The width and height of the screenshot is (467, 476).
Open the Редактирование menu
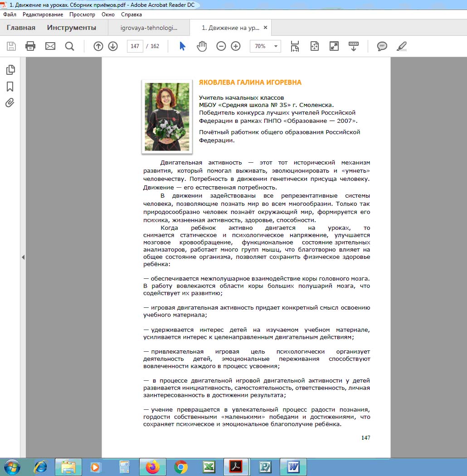coord(43,14)
